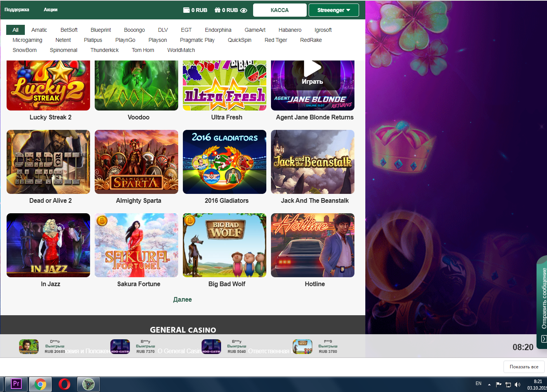Image resolution: width=547 pixels, height=392 pixels.
Task: Open the Jack And The Beanstalk thumbnail
Action: pos(313,162)
